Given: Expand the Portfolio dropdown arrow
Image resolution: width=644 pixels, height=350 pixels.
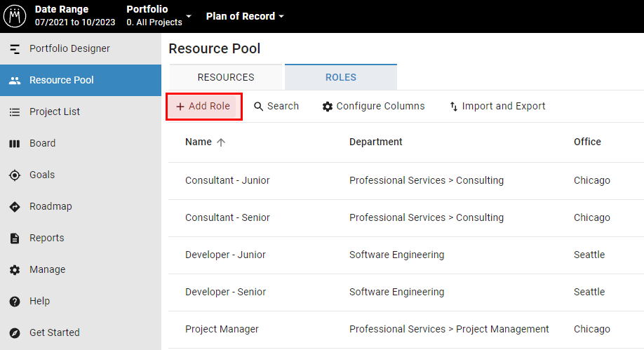Looking at the screenshot, I should pyautogui.click(x=189, y=16).
